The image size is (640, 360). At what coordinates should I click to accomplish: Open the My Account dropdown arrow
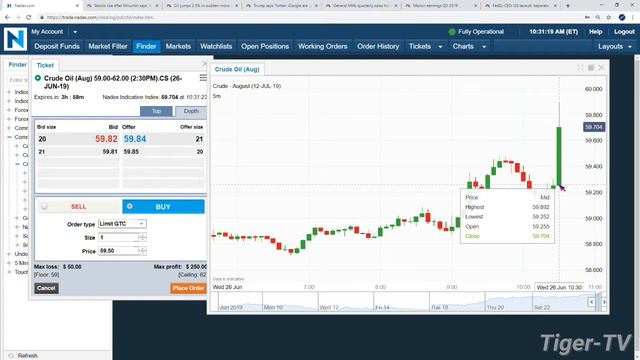coord(75,32)
